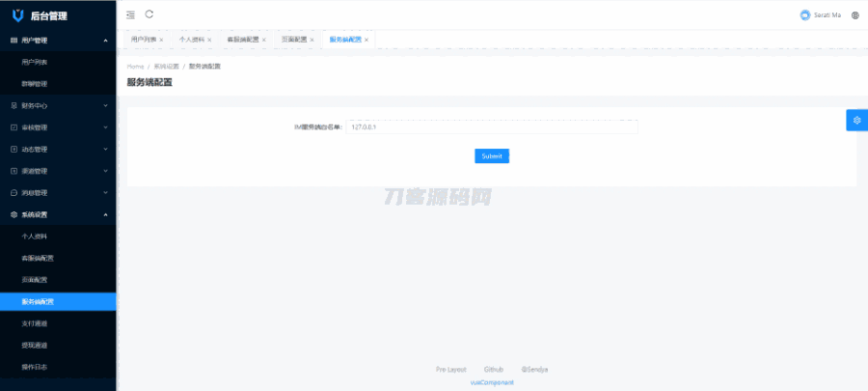
Task: Click the 后台管理 shield logo
Action: 18,16
